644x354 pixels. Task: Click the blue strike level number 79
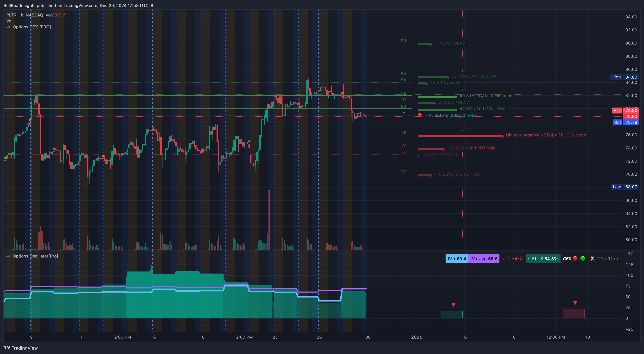(404, 113)
